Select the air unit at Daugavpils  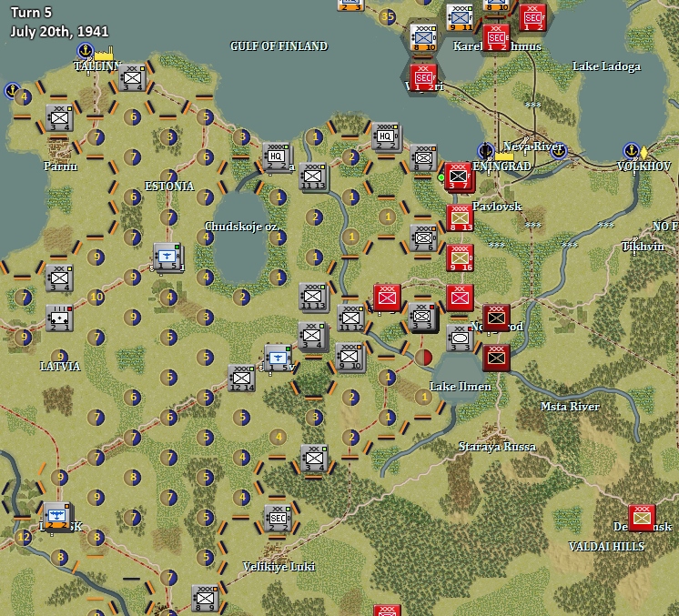56,517
